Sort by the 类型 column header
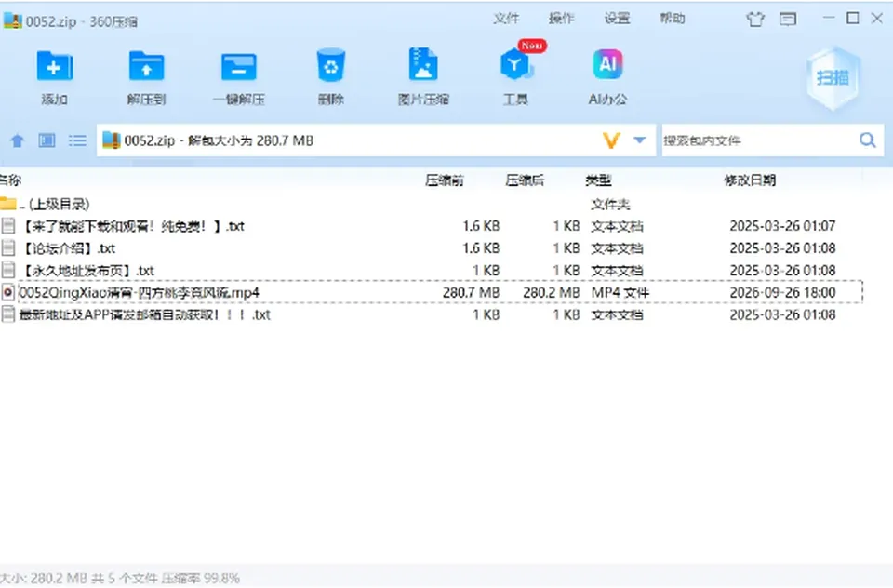Screen dimensions: 893x588 (598, 180)
